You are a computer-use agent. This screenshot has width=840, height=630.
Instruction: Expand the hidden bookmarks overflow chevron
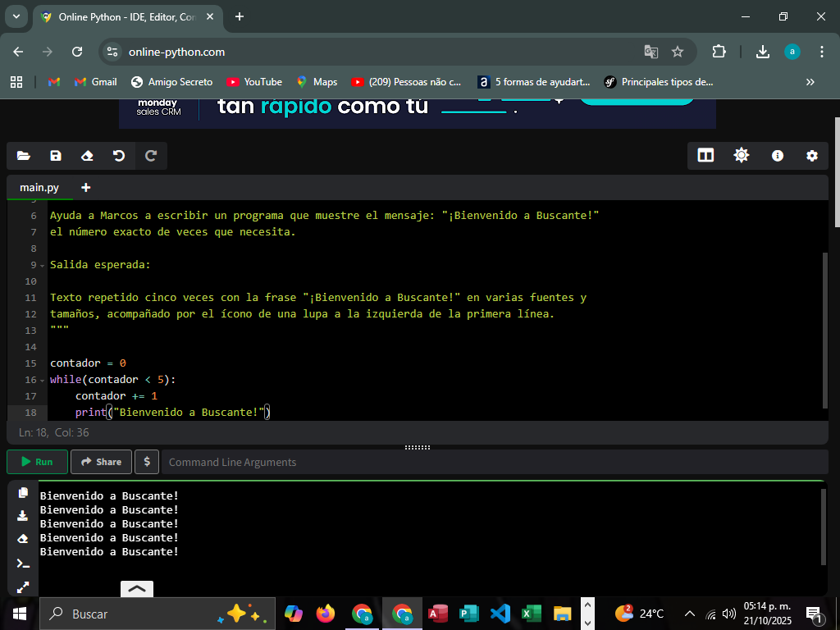(810, 82)
